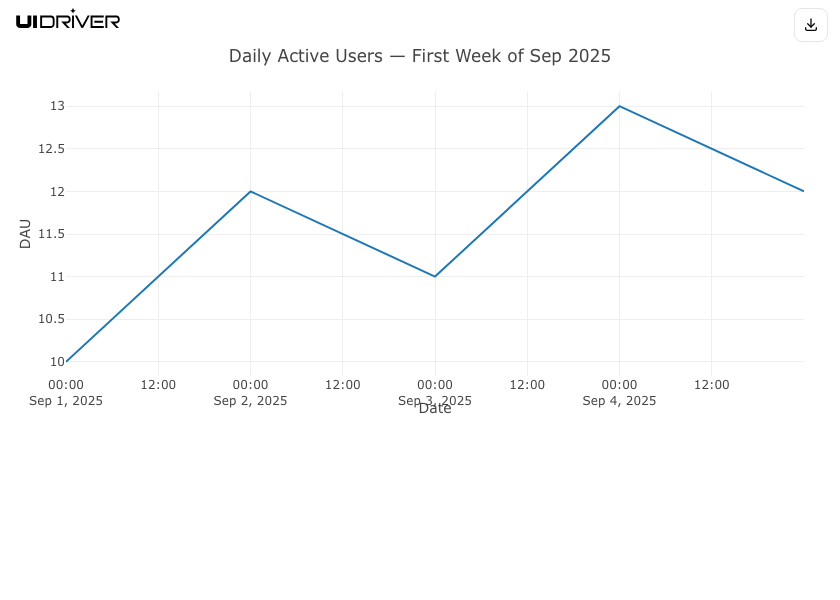The width and height of the screenshot is (840, 600).
Task: Click the y-axis tick label 11.5
Action: (x=51, y=234)
